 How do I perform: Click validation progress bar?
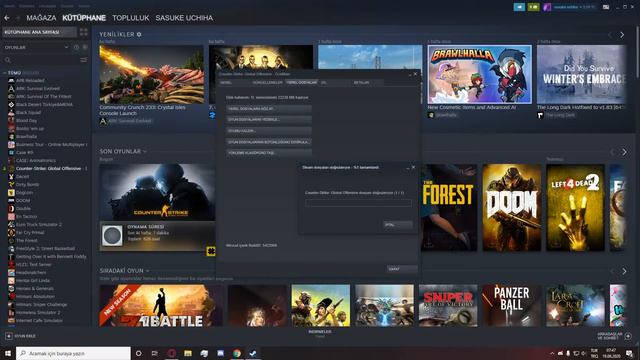click(x=358, y=203)
